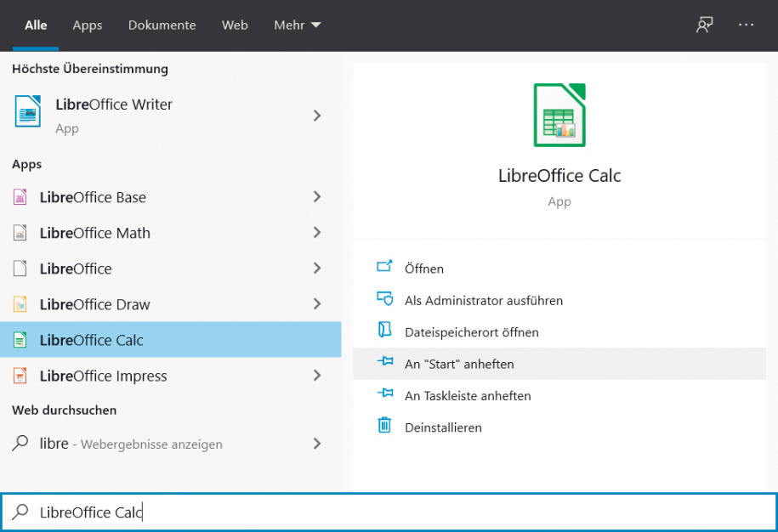Switch to the Apps tab
Image resolution: width=778 pixels, height=532 pixels.
pyautogui.click(x=88, y=25)
